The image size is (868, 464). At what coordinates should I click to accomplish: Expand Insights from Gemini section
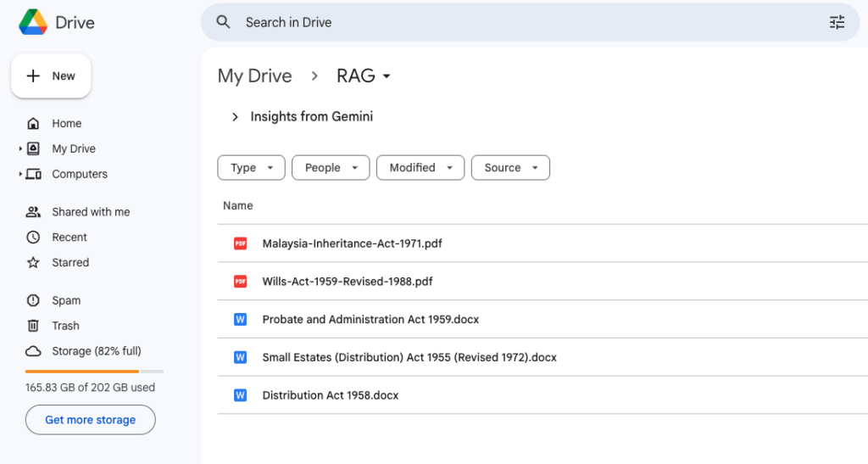pyautogui.click(x=236, y=117)
